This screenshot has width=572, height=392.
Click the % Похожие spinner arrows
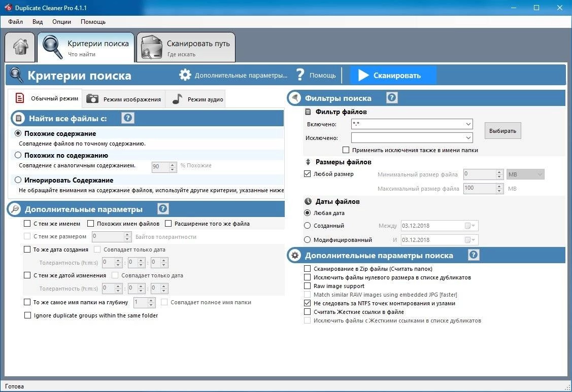[173, 167]
